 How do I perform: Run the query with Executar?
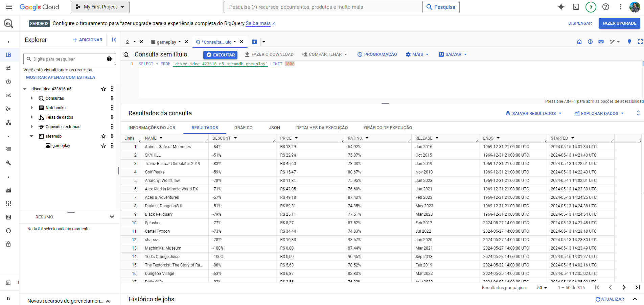[221, 55]
